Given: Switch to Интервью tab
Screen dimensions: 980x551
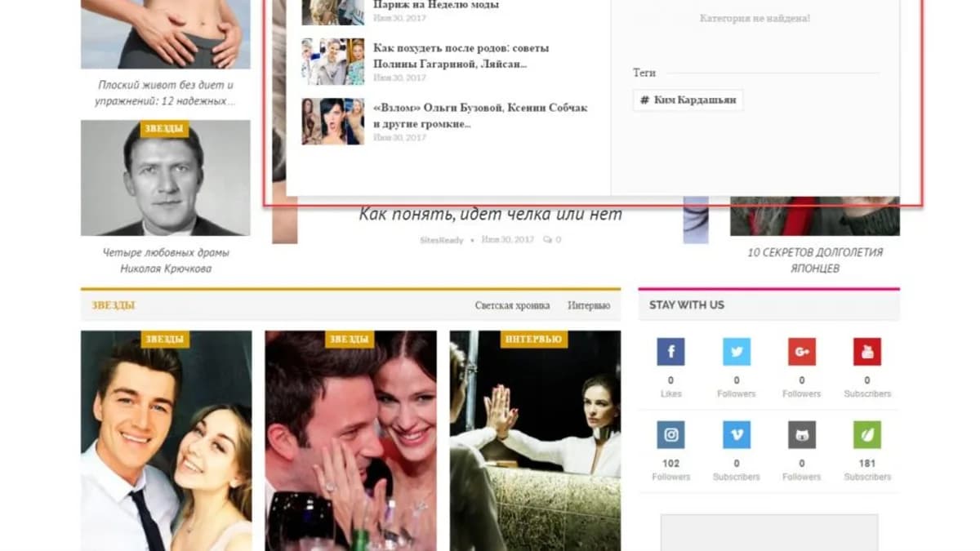Looking at the screenshot, I should 589,306.
